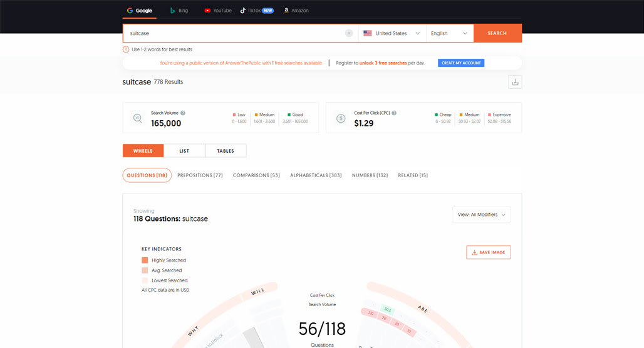Open the United States country dropdown

pyautogui.click(x=392, y=33)
